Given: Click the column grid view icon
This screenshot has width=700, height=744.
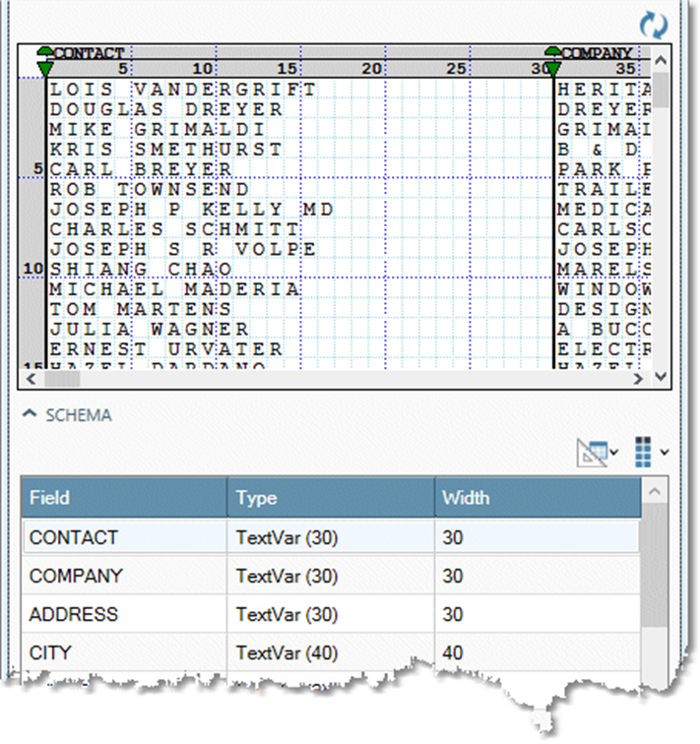Looking at the screenshot, I should pos(643,452).
